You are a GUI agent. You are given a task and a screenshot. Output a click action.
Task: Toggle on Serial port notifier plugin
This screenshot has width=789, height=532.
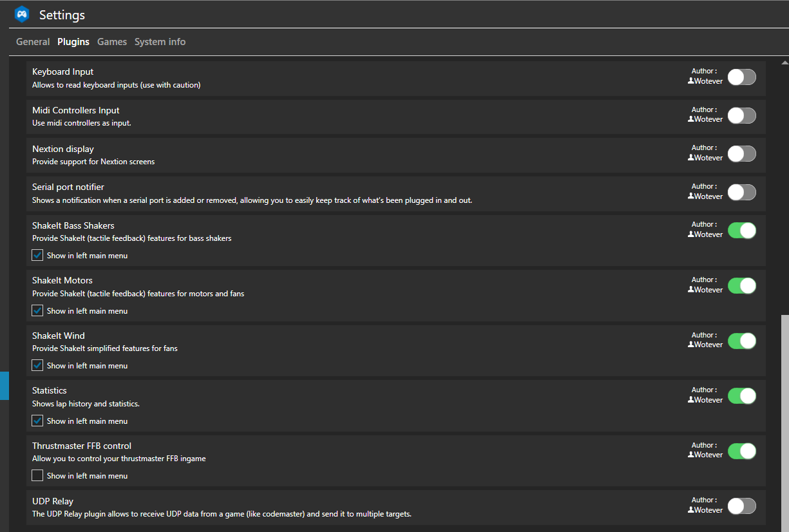[x=742, y=192]
